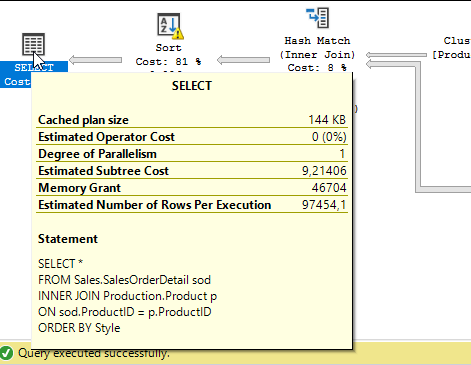Click 'FROM Sales.SalesOrderDetail sod' line
This screenshot has height=365, width=471.
coord(124,280)
